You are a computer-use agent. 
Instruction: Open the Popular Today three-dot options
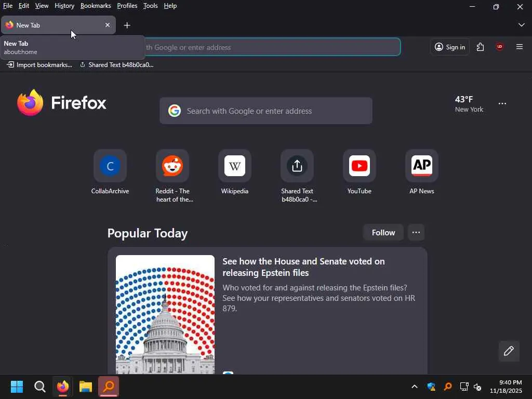(x=416, y=232)
